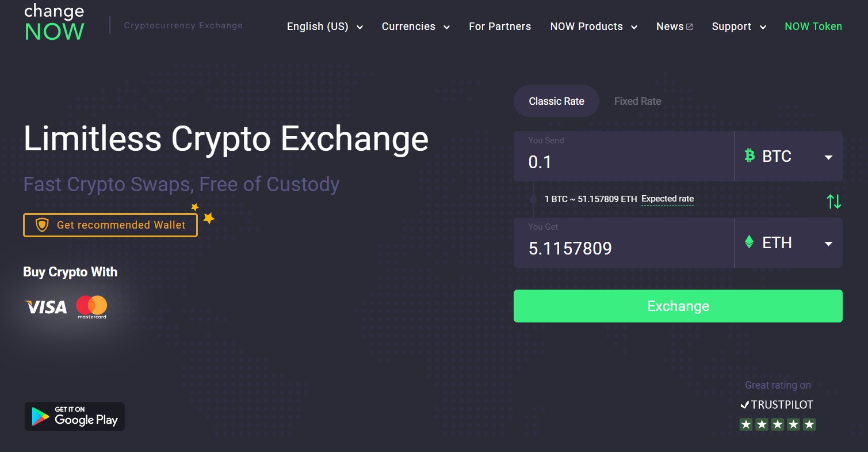Open the BTC currency selector arrow
Image resolution: width=868 pixels, height=452 pixels.
[828, 157]
